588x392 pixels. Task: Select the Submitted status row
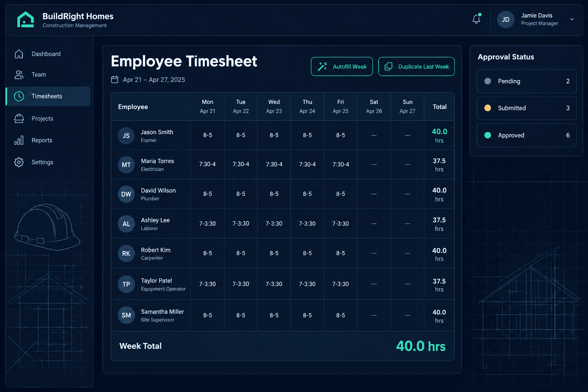[x=526, y=108]
